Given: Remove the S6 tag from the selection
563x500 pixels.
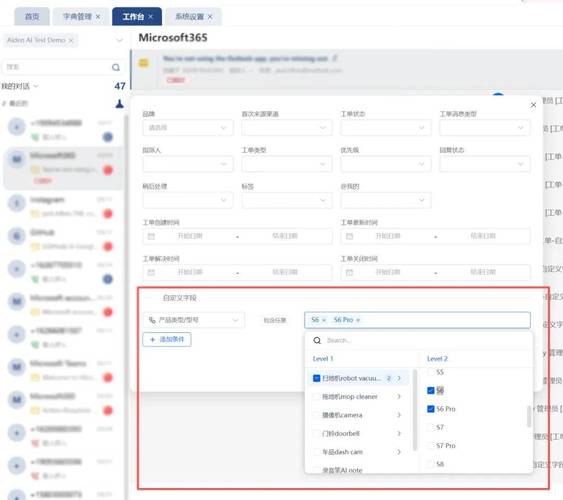Looking at the screenshot, I should [324, 320].
